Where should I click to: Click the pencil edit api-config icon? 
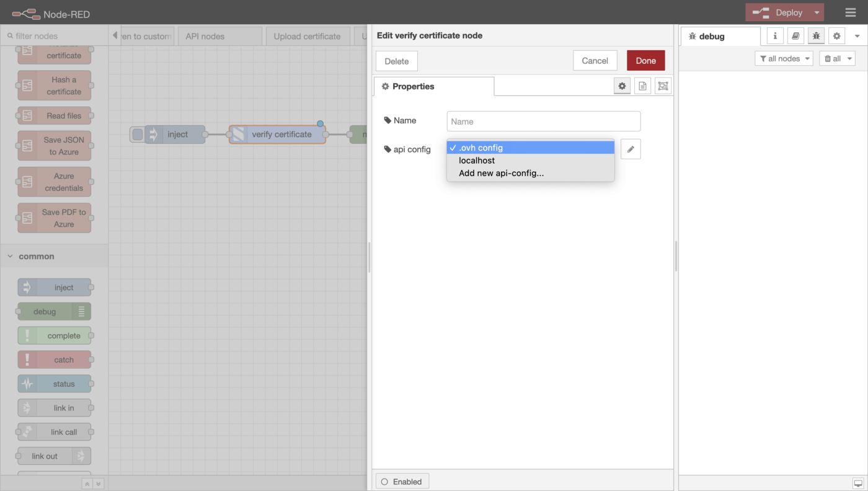tap(631, 149)
